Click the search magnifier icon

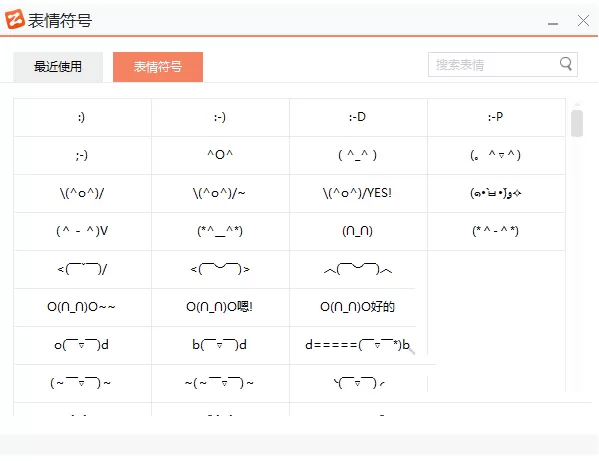pos(566,64)
